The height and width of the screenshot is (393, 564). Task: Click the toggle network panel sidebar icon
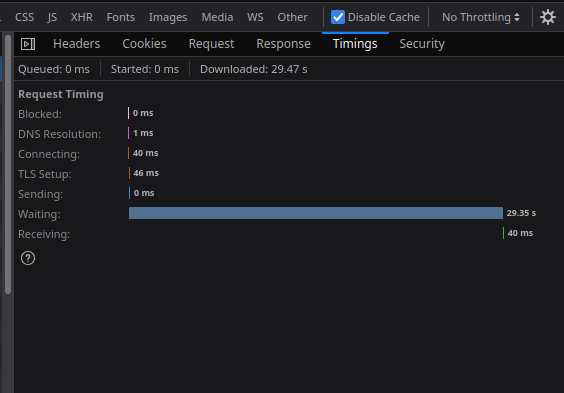point(28,44)
